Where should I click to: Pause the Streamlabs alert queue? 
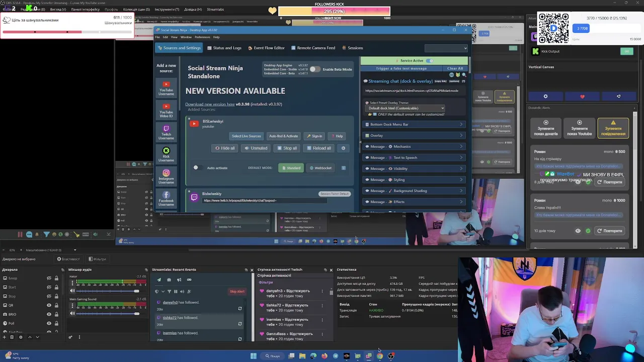(x=176, y=292)
